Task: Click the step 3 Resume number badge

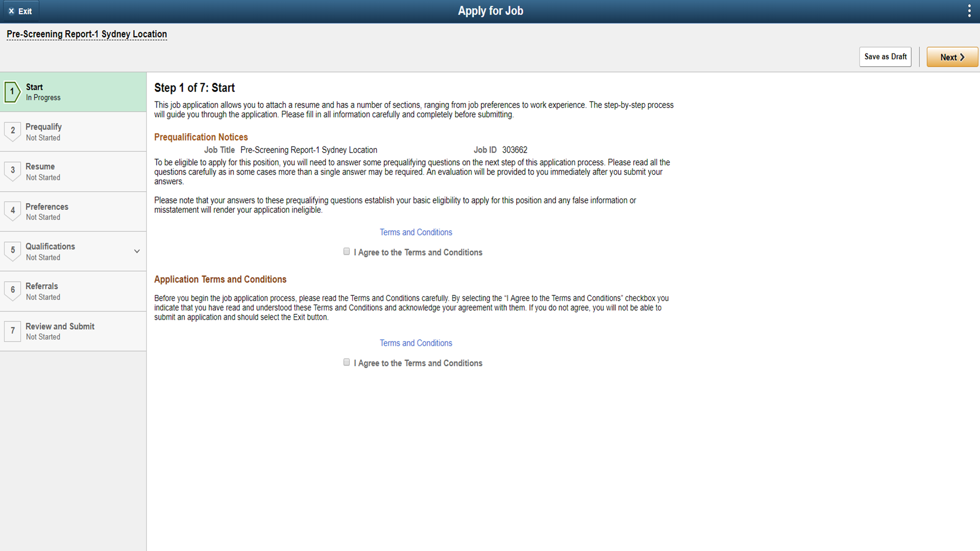Action: (x=13, y=170)
